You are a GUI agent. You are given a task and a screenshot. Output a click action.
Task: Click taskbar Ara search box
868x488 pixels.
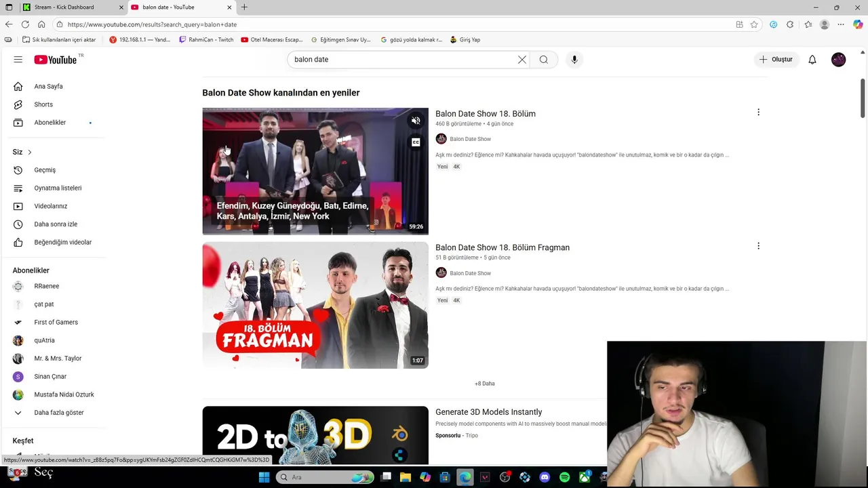tap(325, 477)
